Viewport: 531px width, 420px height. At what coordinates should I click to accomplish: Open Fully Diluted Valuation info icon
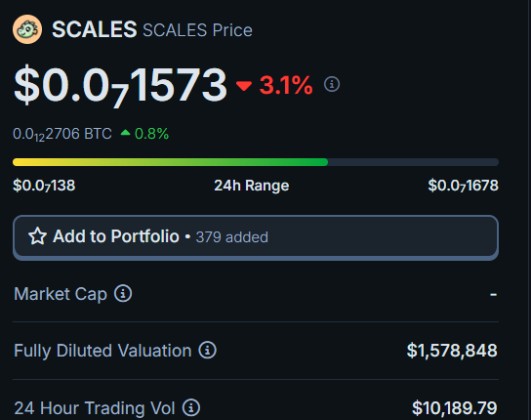(207, 350)
